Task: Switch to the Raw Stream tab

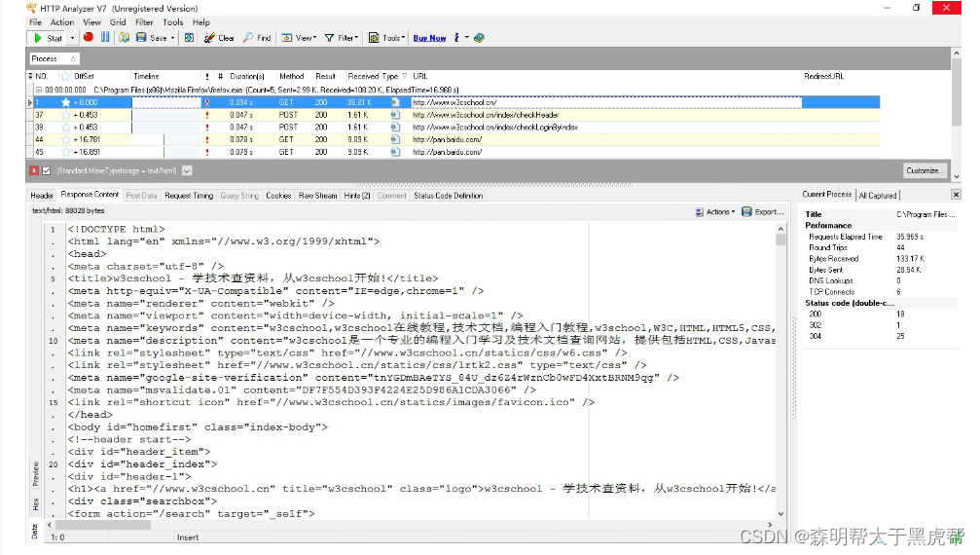Action: pyautogui.click(x=317, y=196)
